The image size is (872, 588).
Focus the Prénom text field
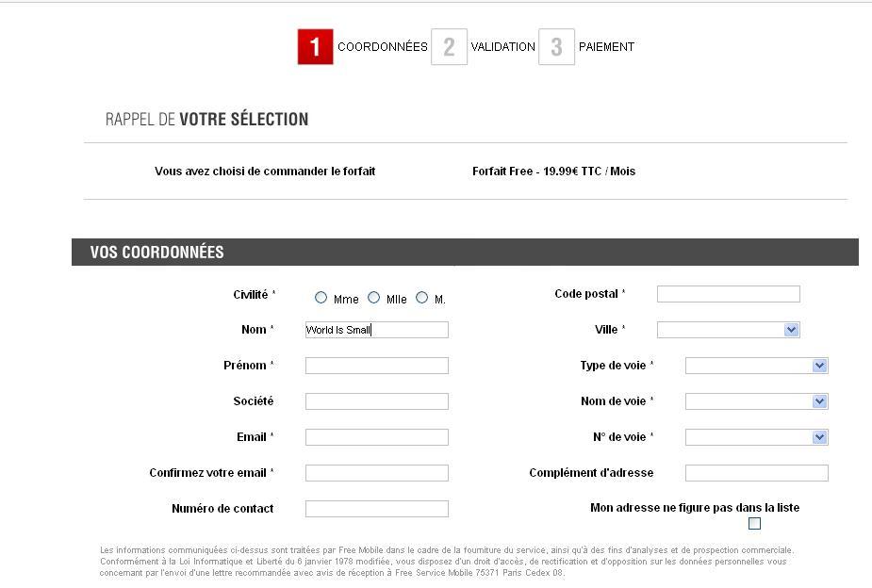pos(376,366)
